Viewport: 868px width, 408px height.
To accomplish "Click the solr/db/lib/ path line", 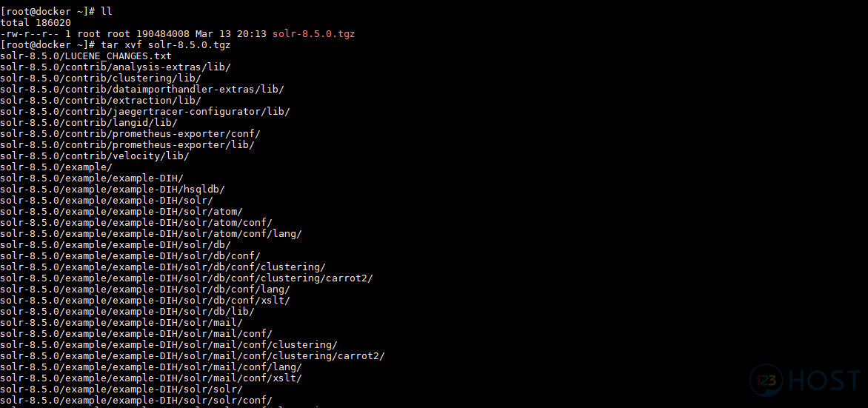I will [x=127, y=310].
